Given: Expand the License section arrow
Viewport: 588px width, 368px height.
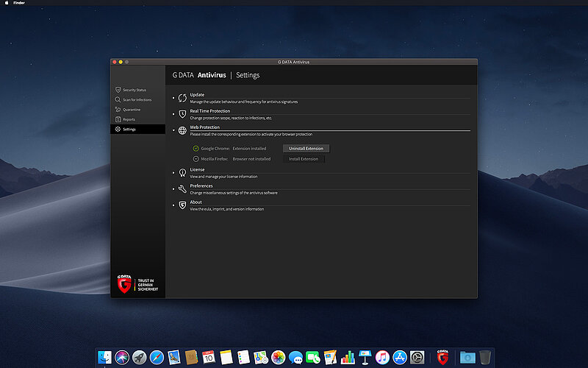Looking at the screenshot, I should (x=174, y=172).
